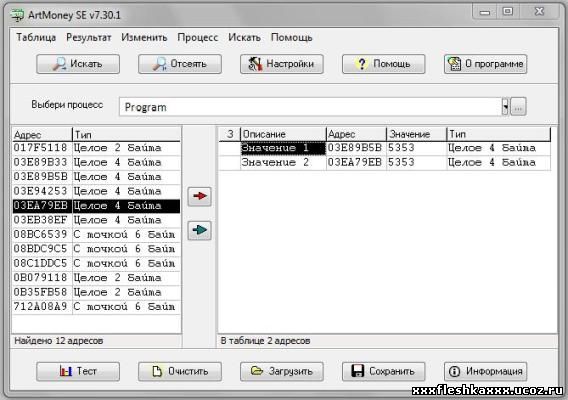Open the Процесс menu

[x=197, y=38]
